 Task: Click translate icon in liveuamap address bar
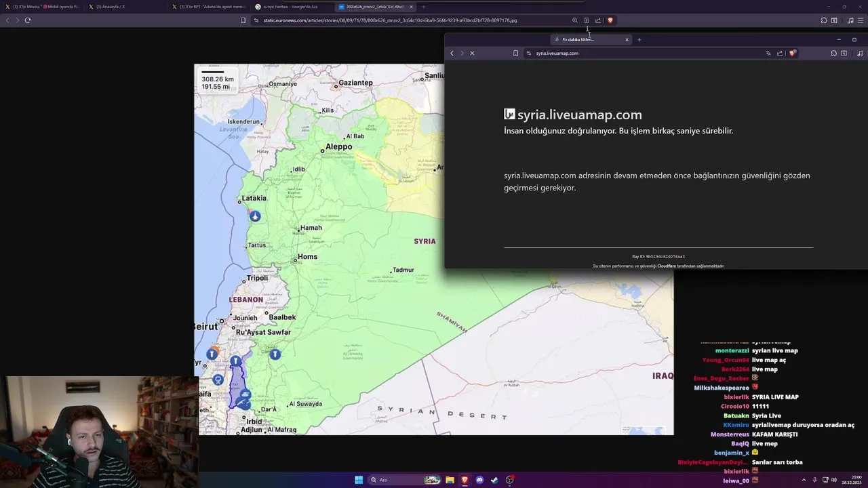point(768,53)
